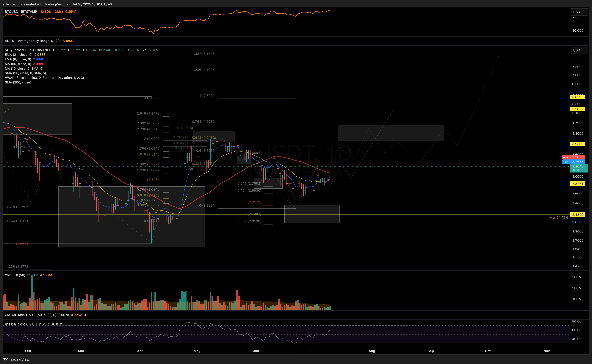Open the USD currency selector for BTCUSD pane
The width and height of the screenshot is (592, 364).
tap(579, 12)
